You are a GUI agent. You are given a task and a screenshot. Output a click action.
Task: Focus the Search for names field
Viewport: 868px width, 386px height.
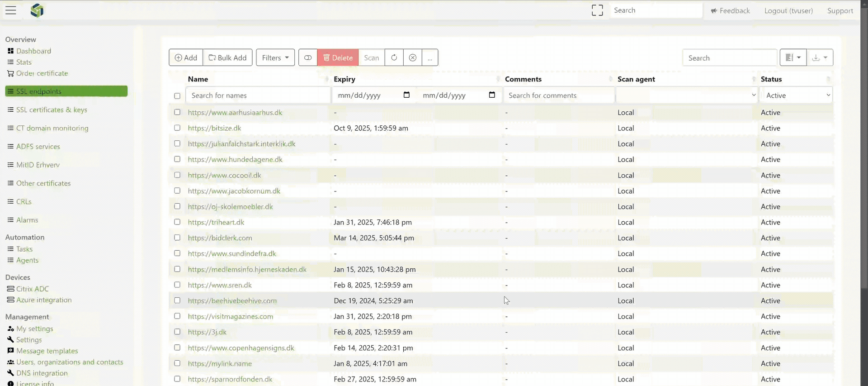tap(258, 95)
